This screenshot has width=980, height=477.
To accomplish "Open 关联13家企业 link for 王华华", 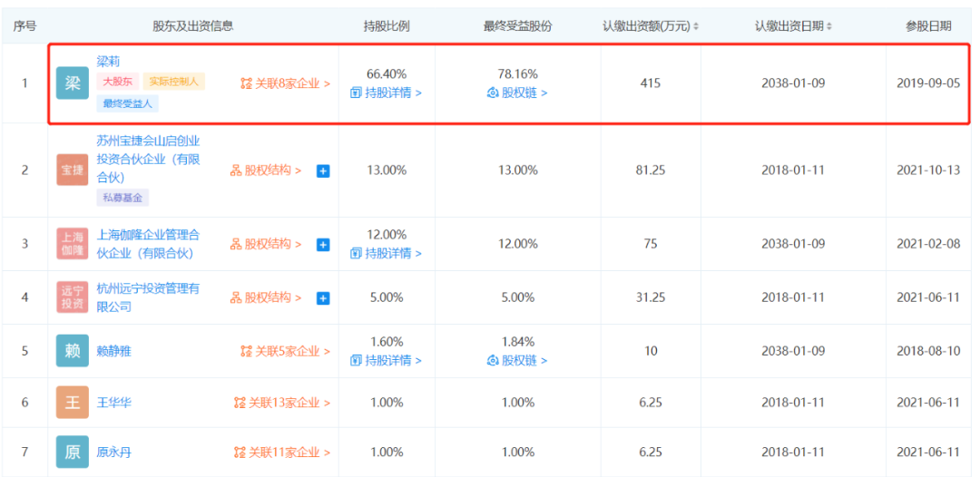I will tap(282, 403).
